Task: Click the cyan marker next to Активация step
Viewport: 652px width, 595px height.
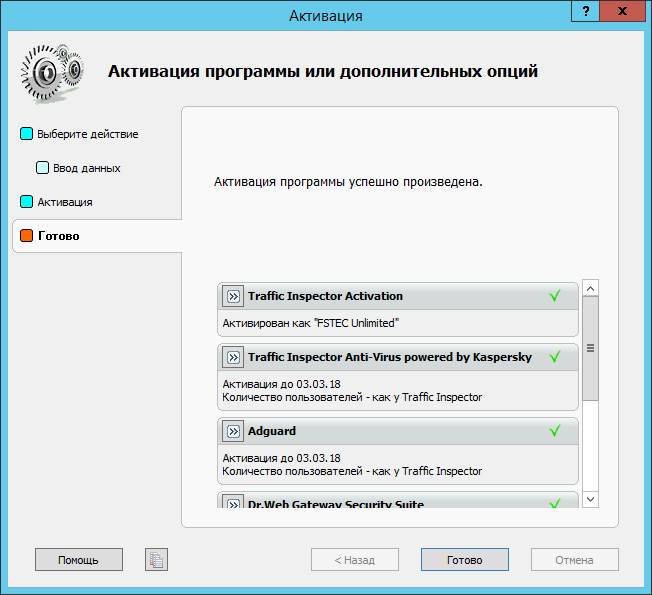Action: coord(27,202)
